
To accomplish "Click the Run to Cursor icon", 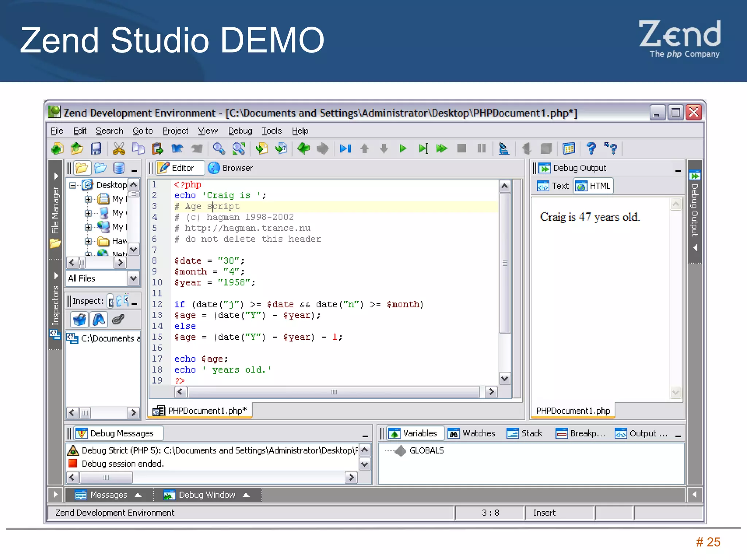I will click(423, 149).
